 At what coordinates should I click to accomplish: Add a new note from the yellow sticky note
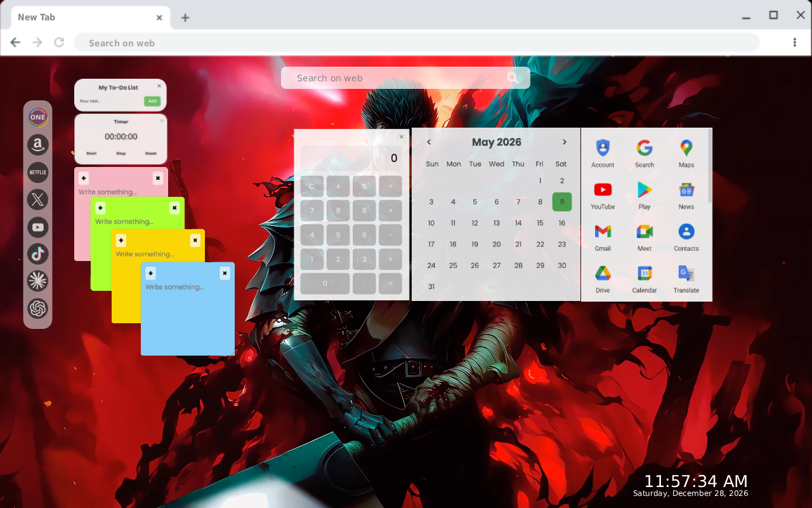pyautogui.click(x=121, y=240)
